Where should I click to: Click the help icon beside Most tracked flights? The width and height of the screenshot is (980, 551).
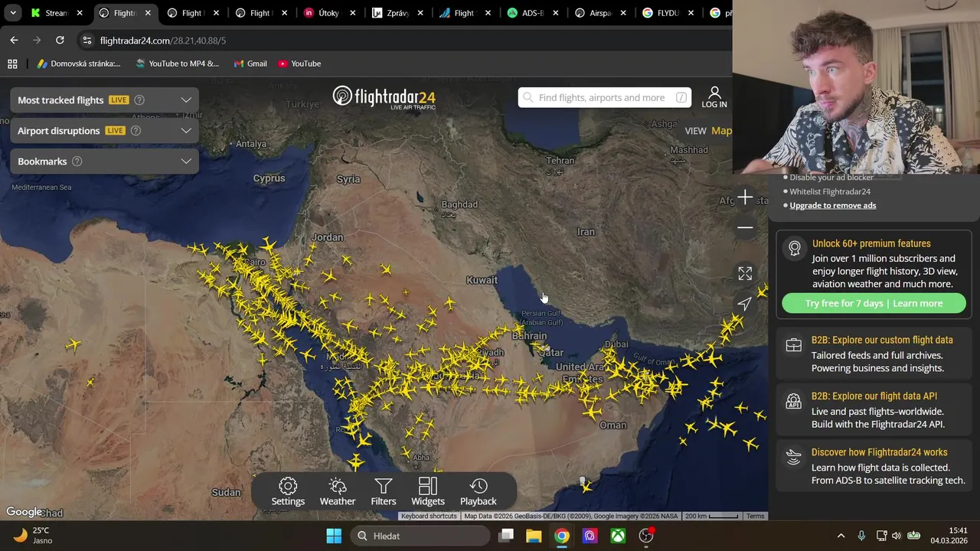coord(139,100)
